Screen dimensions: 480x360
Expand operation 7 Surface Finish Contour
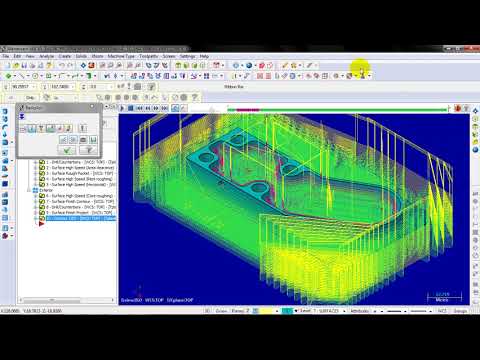click(x=36, y=201)
